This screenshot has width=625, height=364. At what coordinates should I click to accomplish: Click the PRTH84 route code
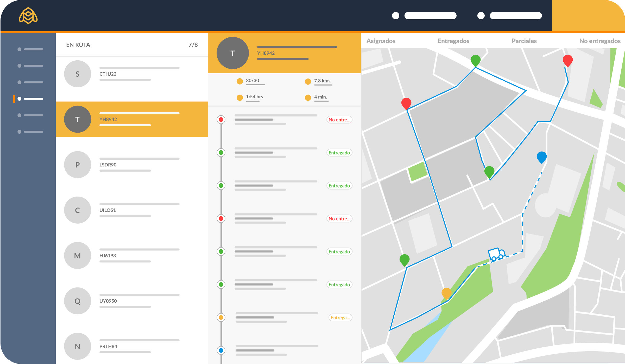[108, 346]
